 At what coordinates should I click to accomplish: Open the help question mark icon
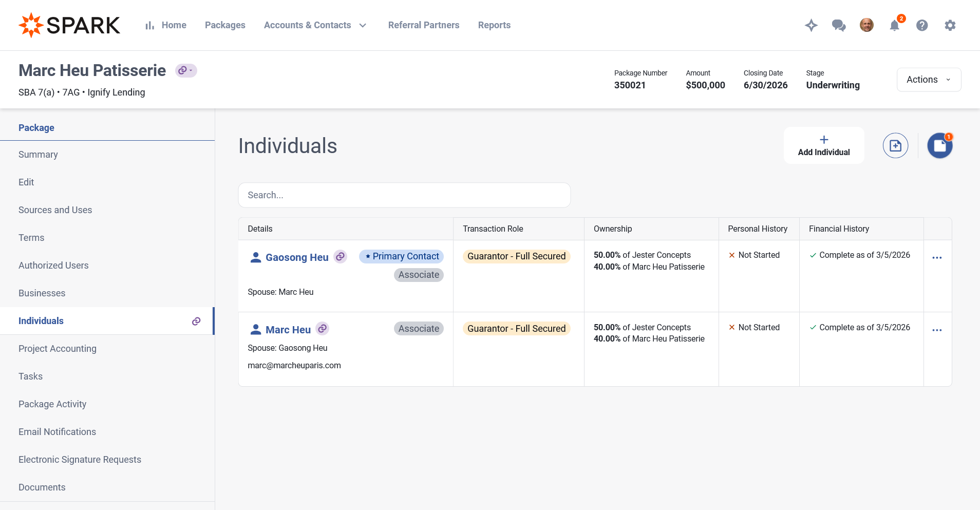tap(922, 25)
